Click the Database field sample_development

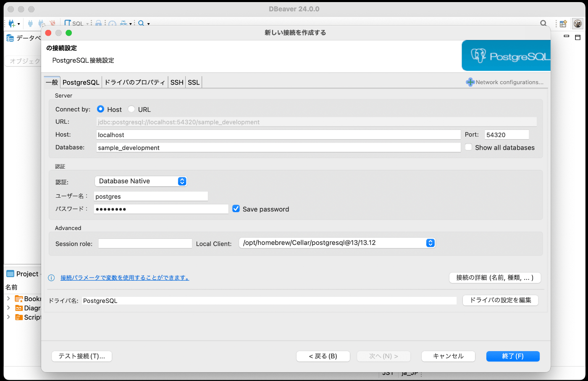tap(278, 147)
